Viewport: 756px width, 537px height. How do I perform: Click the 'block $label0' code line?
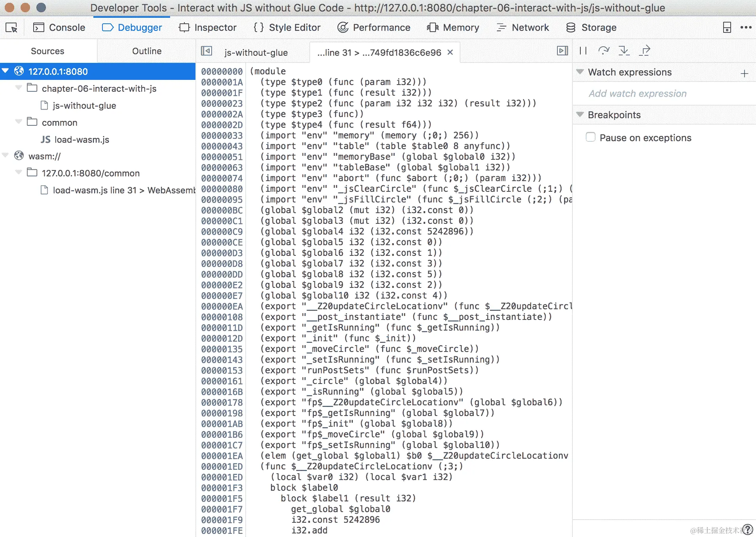coord(304,488)
